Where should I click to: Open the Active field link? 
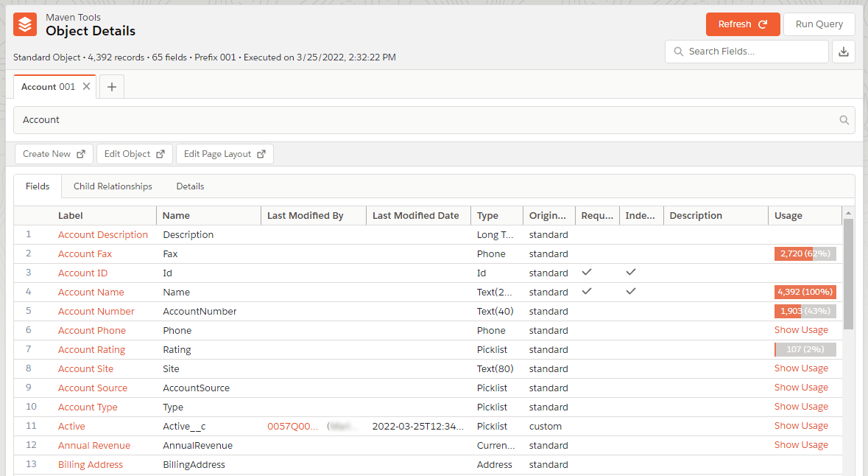(x=71, y=426)
